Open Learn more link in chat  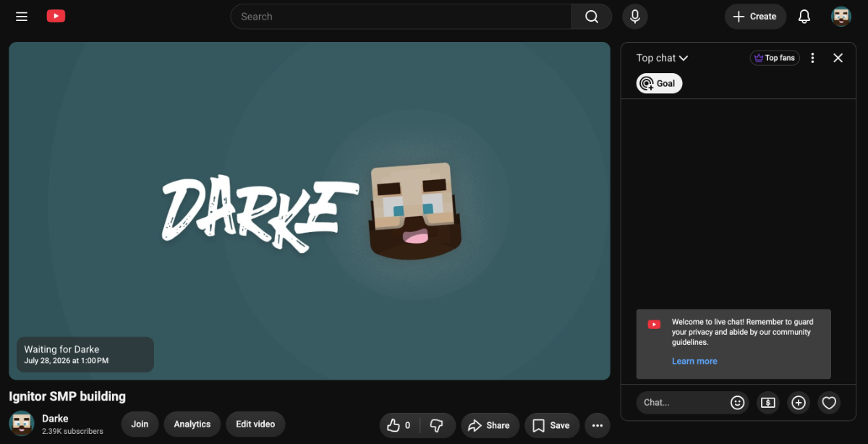coord(694,361)
